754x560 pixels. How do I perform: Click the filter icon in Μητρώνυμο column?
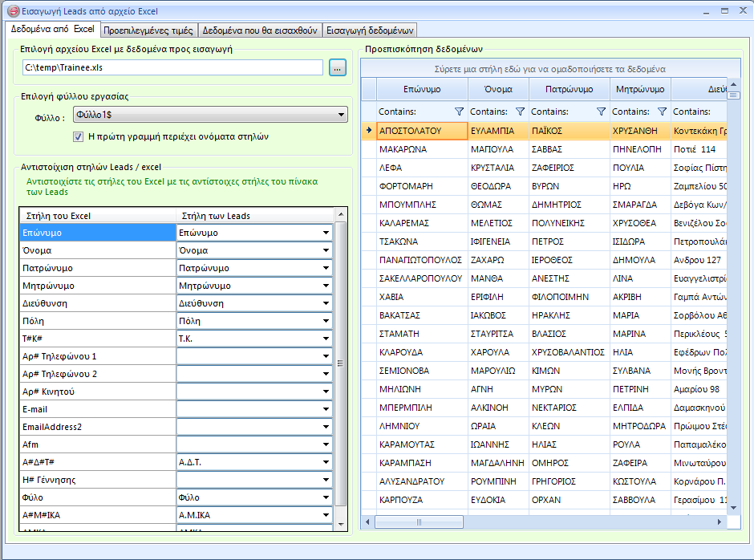point(662,112)
